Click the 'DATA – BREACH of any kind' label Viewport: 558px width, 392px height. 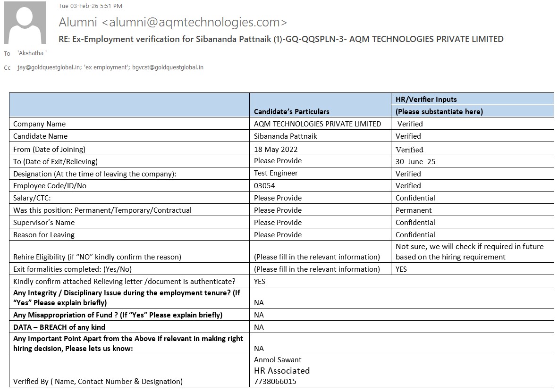[59, 327]
